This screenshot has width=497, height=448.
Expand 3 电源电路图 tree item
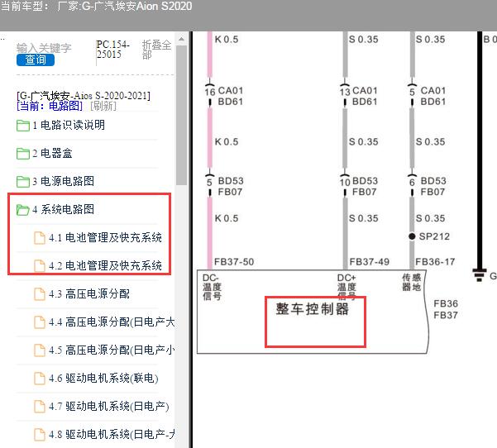(64, 181)
